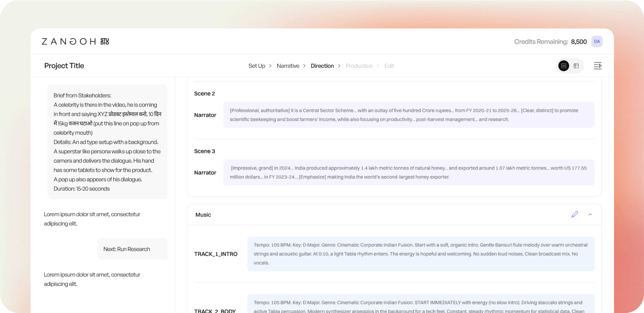Click Narrator label in Scene 2
This screenshot has width=644, height=313.
click(x=205, y=115)
